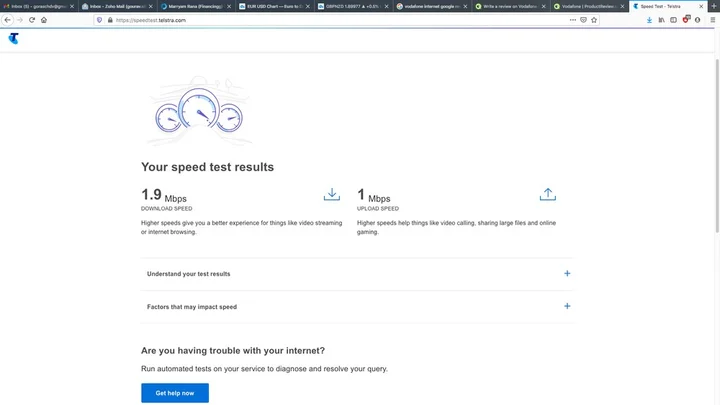The width and height of the screenshot is (720, 405).
Task: Open the Firefox account icon
Action: 698,20
